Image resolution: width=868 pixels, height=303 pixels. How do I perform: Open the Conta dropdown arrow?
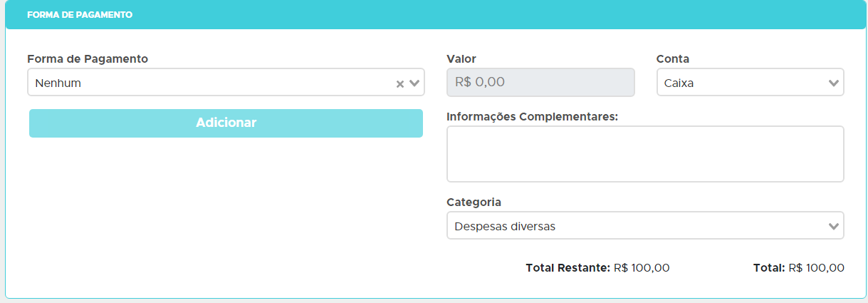pyautogui.click(x=834, y=83)
